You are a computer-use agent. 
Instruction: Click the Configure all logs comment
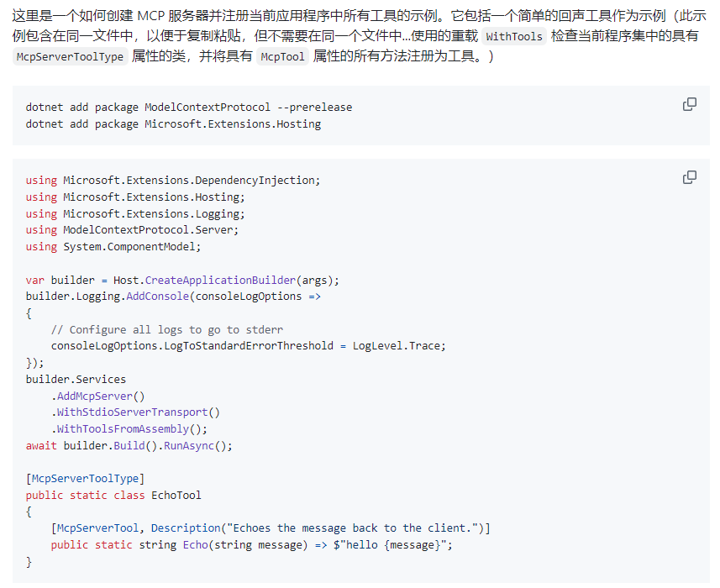click(166, 329)
